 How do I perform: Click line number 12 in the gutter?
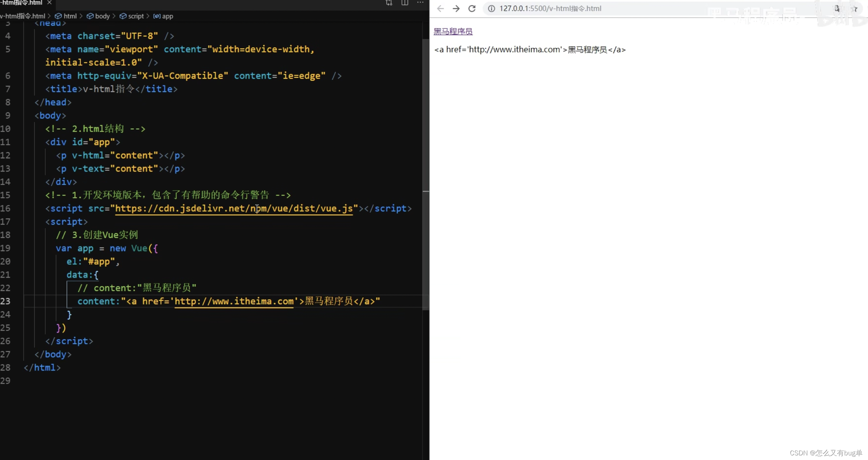pos(5,155)
